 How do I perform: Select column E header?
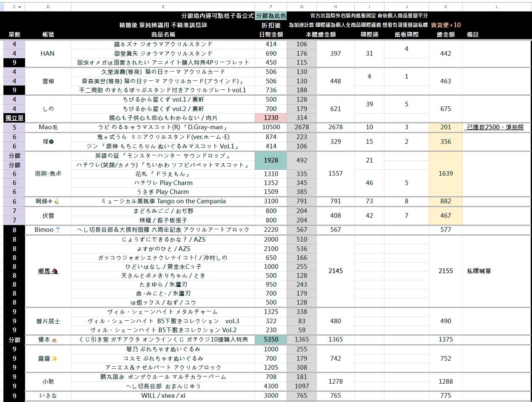coord(163,7)
